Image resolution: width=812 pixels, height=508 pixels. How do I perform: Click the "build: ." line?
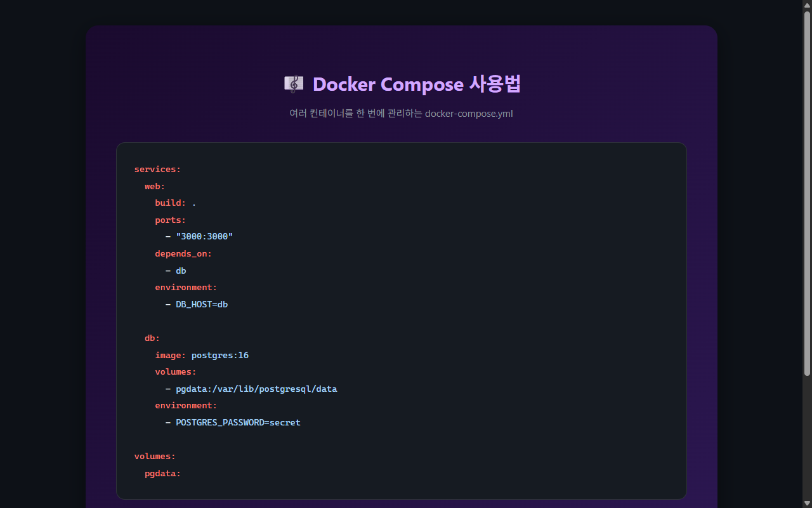coord(174,203)
